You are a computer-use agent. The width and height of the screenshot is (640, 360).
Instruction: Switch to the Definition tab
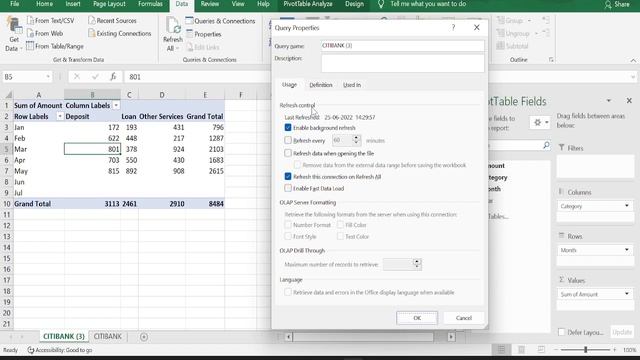click(320, 85)
